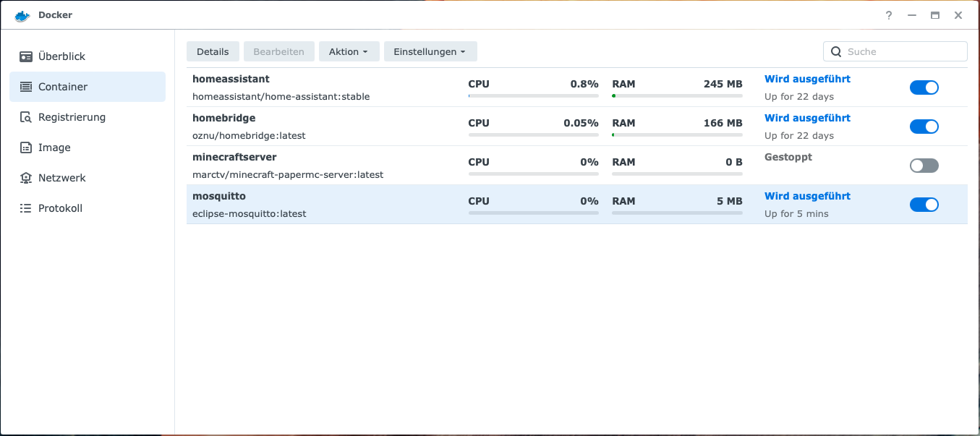
Task: Open the help question mark icon
Action: coord(888,15)
